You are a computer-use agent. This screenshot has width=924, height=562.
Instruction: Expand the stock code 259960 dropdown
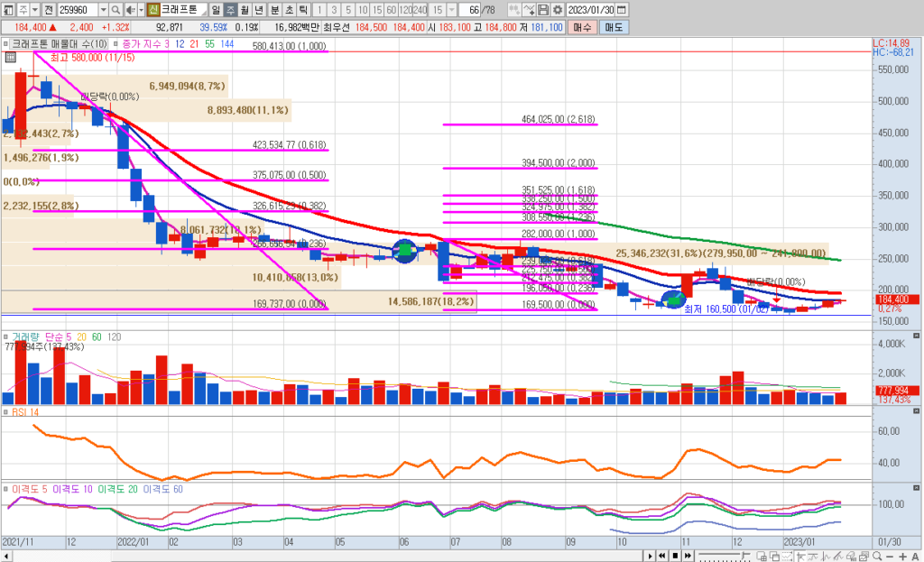pos(102,9)
